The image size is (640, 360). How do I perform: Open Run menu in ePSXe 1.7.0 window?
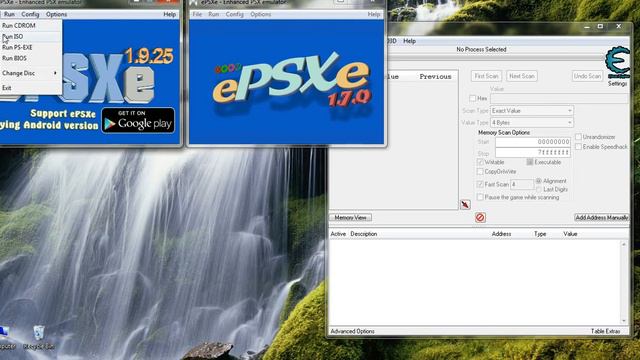point(213,14)
